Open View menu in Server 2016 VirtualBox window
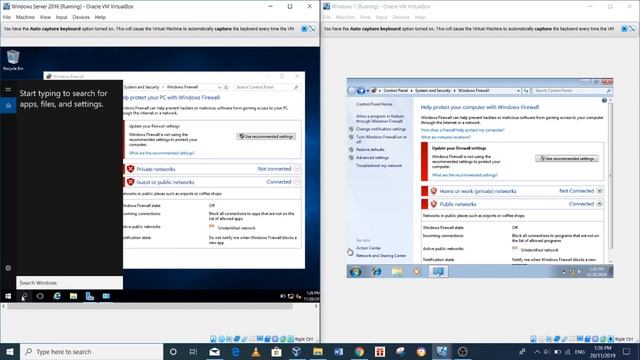Screen dimensions: 640x360 click(x=45, y=17)
